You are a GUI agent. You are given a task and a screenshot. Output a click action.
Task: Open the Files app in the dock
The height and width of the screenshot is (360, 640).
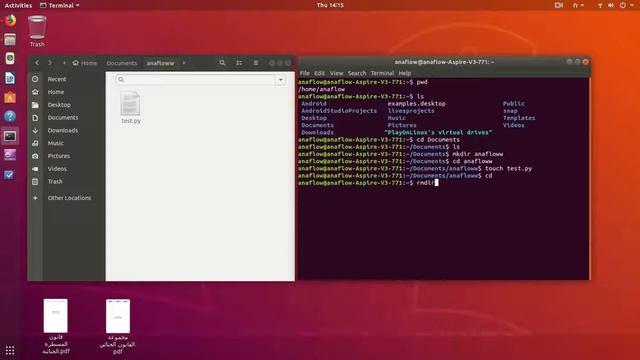[x=10, y=40]
